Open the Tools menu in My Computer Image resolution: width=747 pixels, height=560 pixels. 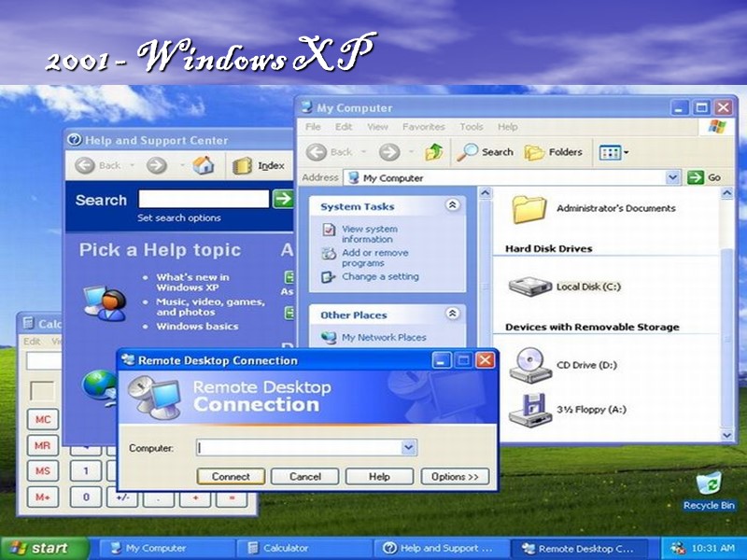[x=472, y=127]
